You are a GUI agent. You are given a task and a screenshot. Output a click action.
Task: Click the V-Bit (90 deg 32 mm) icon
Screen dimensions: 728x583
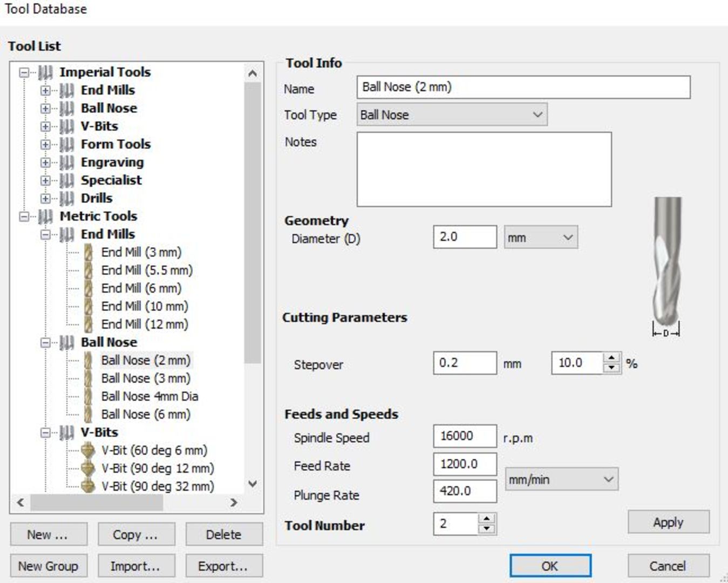[x=88, y=486]
